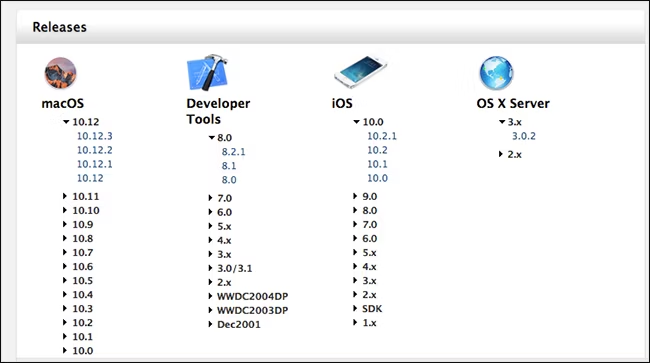
Task: Expand the macOS 10.6 group
Action: [x=65, y=266]
